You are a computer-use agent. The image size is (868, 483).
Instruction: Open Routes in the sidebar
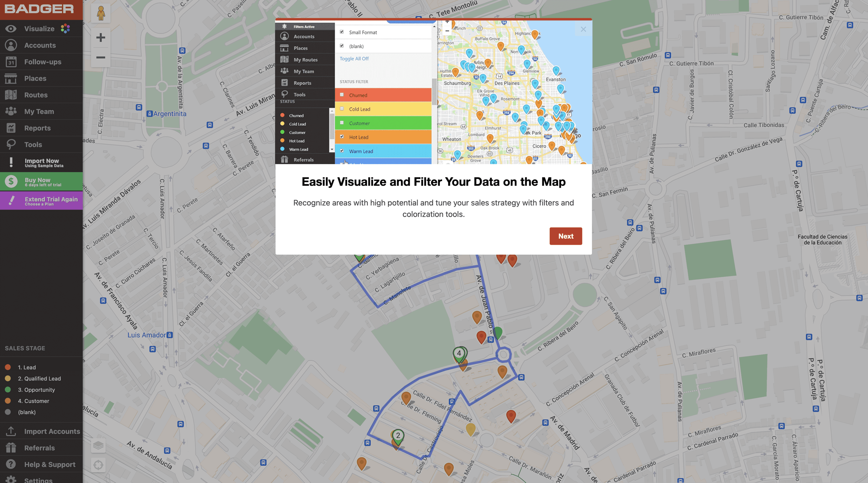pyautogui.click(x=35, y=95)
